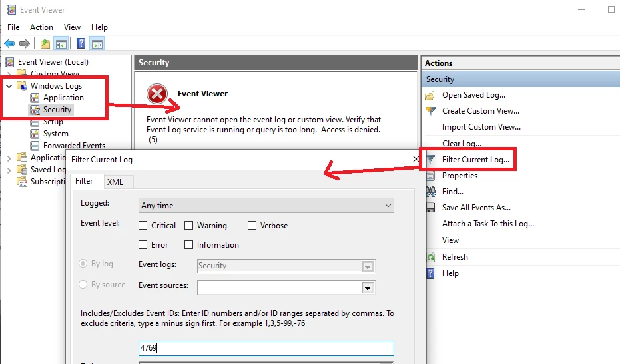The image size is (620, 364).
Task: Click the Event IDs input field
Action: point(266,348)
